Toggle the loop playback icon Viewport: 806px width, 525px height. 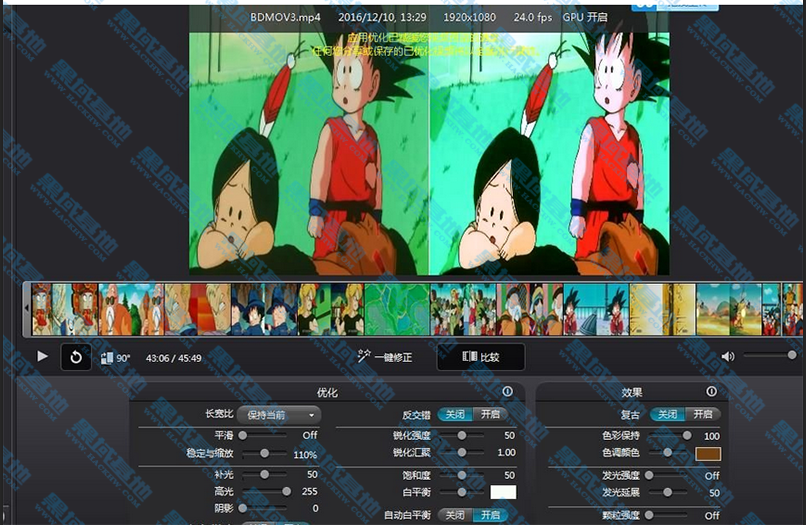[76, 357]
